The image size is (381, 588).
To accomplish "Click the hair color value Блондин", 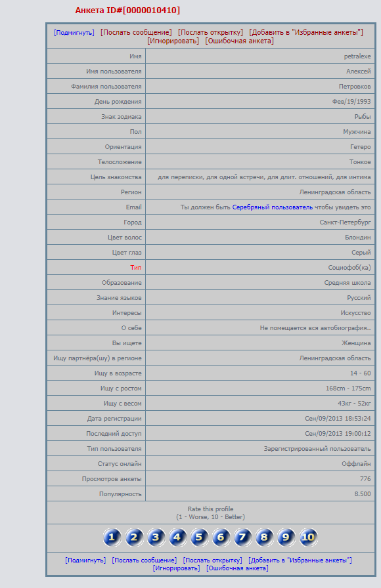I will pos(358,238).
